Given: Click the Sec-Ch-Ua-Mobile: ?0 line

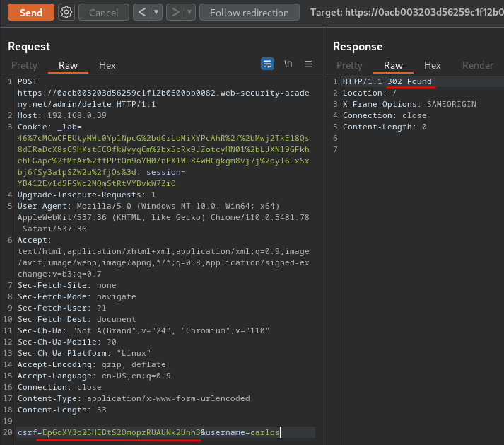Looking at the screenshot, I should point(67,342).
